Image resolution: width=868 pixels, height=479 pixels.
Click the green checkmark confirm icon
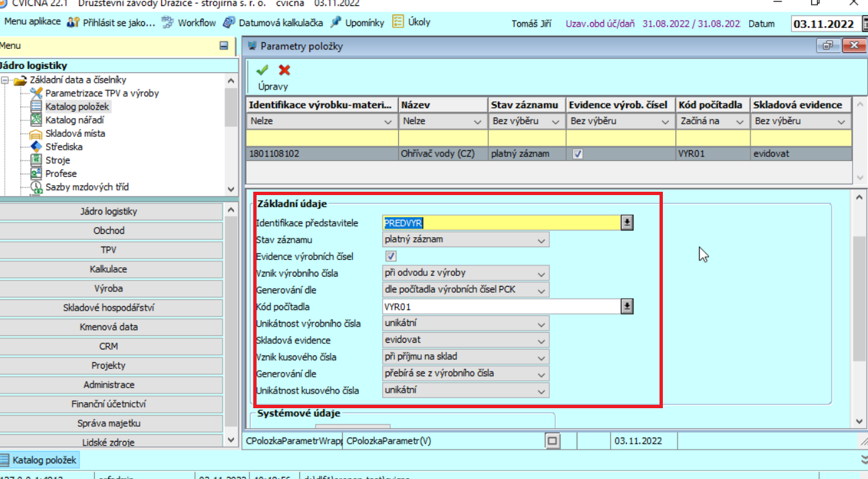coord(262,70)
